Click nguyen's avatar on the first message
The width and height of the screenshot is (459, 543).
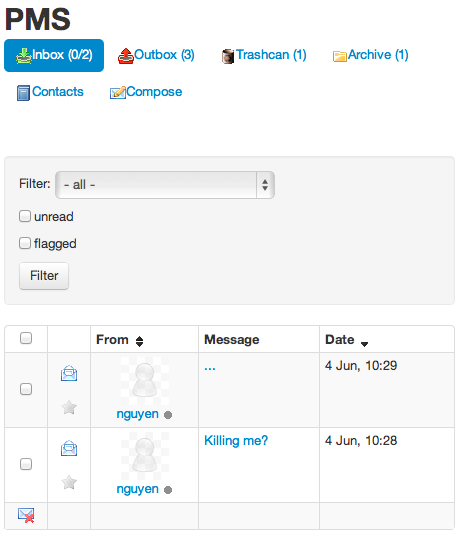tap(145, 381)
